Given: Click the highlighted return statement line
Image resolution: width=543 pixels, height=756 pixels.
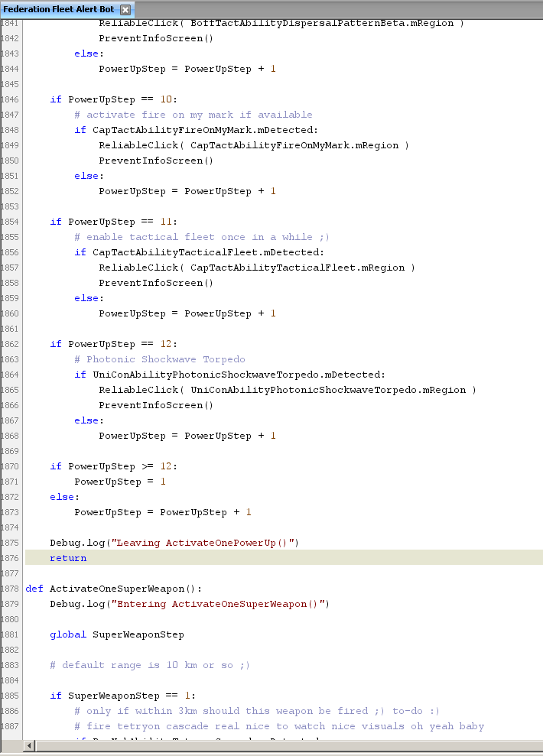Looking at the screenshot, I should click(x=68, y=558).
